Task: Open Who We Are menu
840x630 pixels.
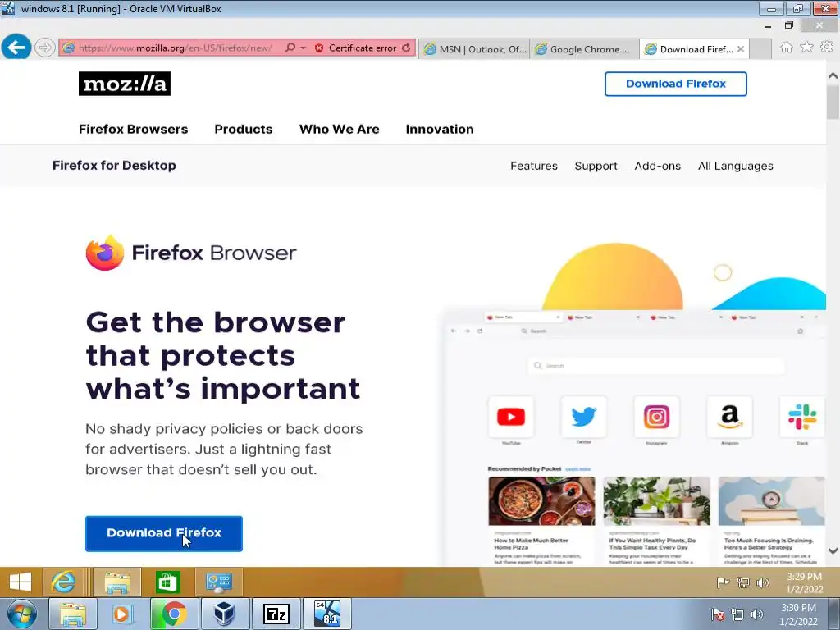Action: 339,129
